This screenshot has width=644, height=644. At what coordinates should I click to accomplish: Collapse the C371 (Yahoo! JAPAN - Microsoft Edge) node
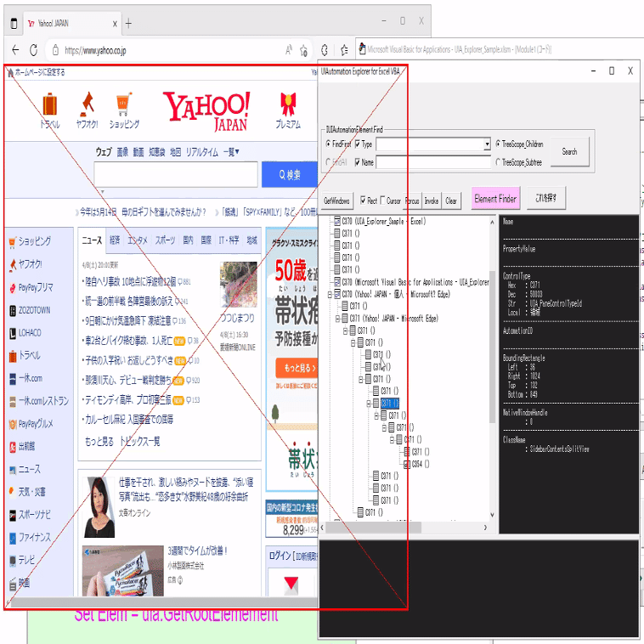337,319
